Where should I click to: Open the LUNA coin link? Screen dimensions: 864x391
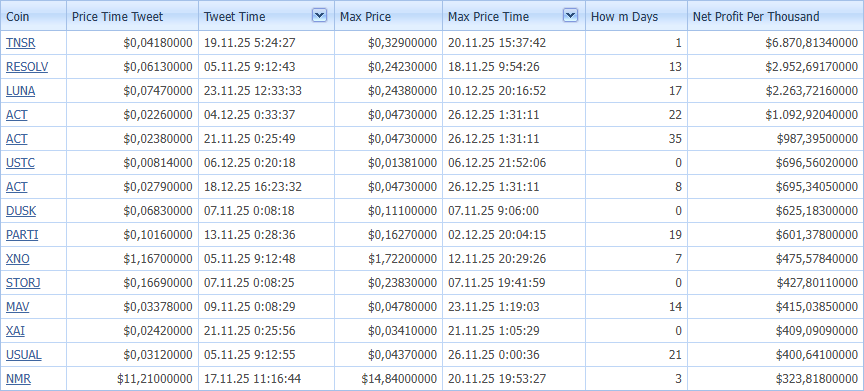tap(20, 91)
